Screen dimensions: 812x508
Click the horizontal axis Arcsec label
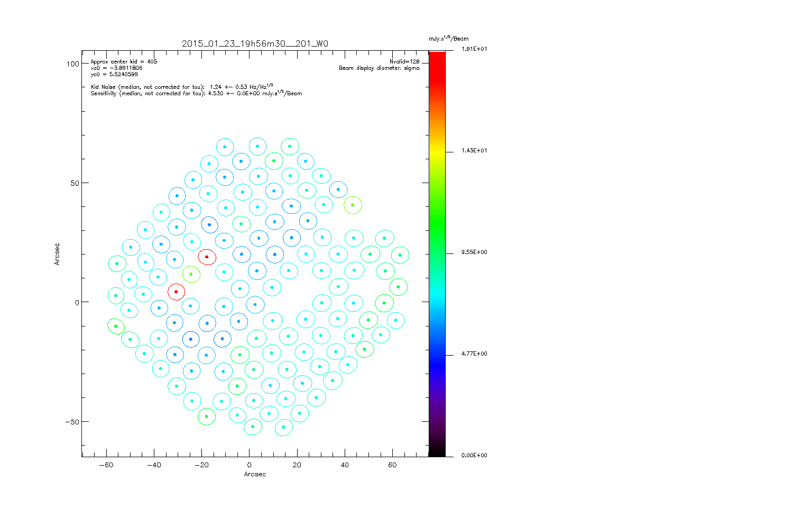click(255, 474)
